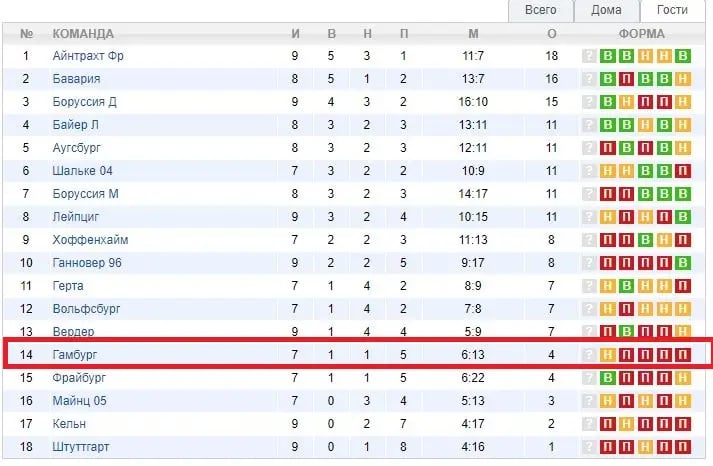Click the yellow Н form icon in Штутгарт row
Image resolution: width=713 pixels, height=466 pixels.
tap(645, 447)
